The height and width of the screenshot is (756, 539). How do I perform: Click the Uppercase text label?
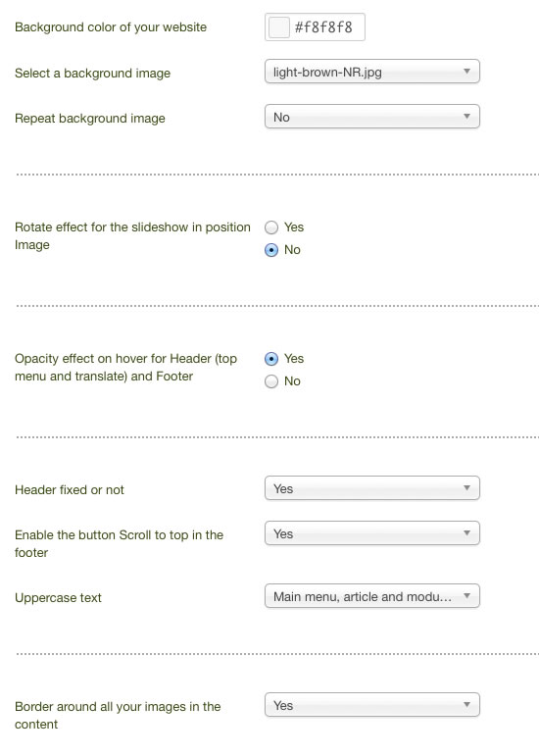click(58, 598)
